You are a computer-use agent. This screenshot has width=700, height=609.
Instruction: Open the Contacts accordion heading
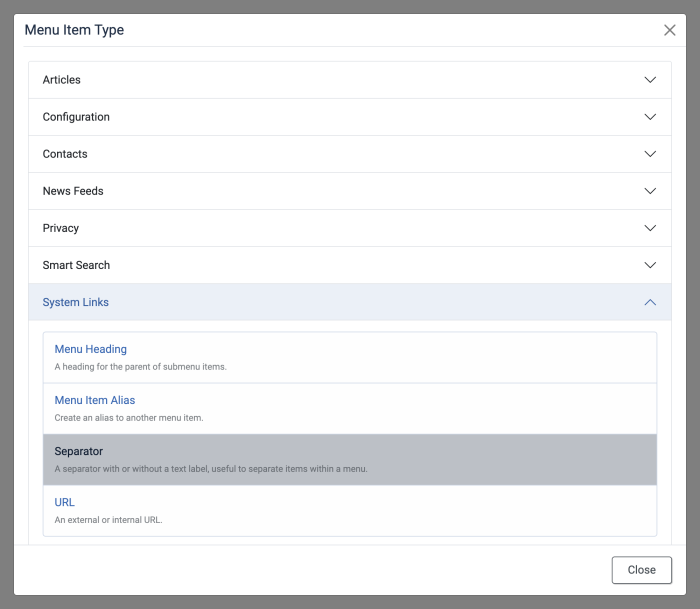(65, 154)
